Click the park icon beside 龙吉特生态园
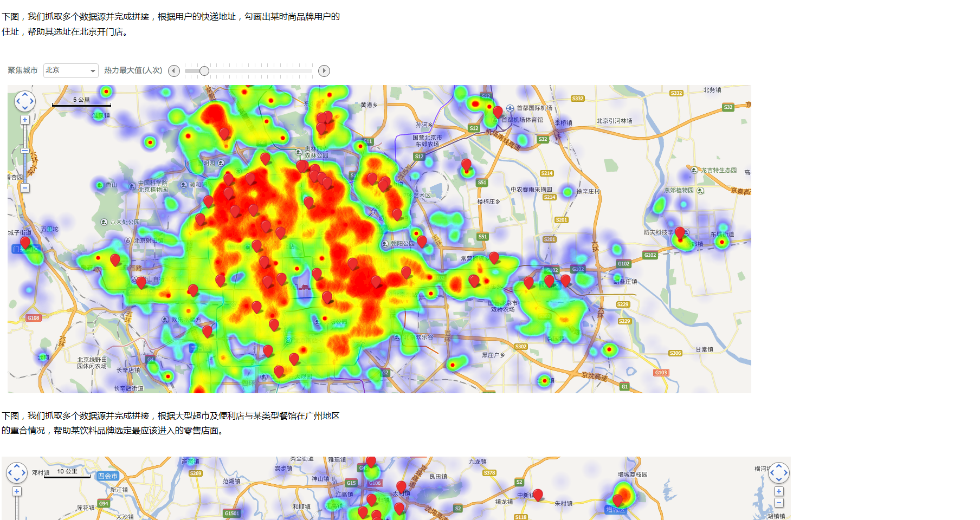 [x=694, y=170]
